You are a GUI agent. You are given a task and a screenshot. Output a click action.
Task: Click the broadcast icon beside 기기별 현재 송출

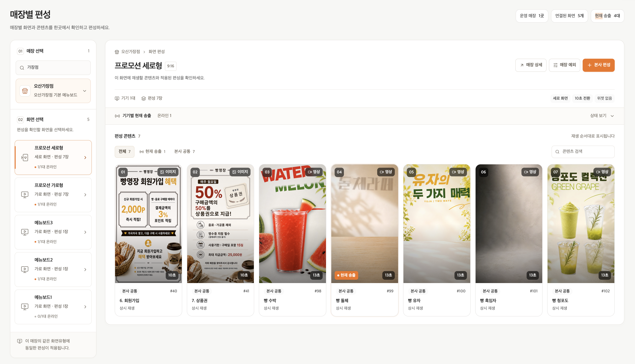click(x=117, y=116)
